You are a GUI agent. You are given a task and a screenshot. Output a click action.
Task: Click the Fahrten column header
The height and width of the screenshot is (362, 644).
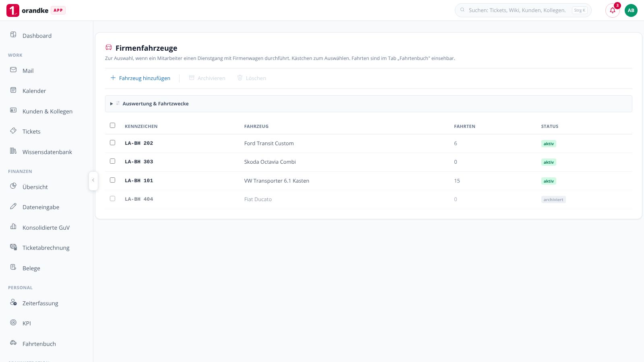(x=464, y=126)
